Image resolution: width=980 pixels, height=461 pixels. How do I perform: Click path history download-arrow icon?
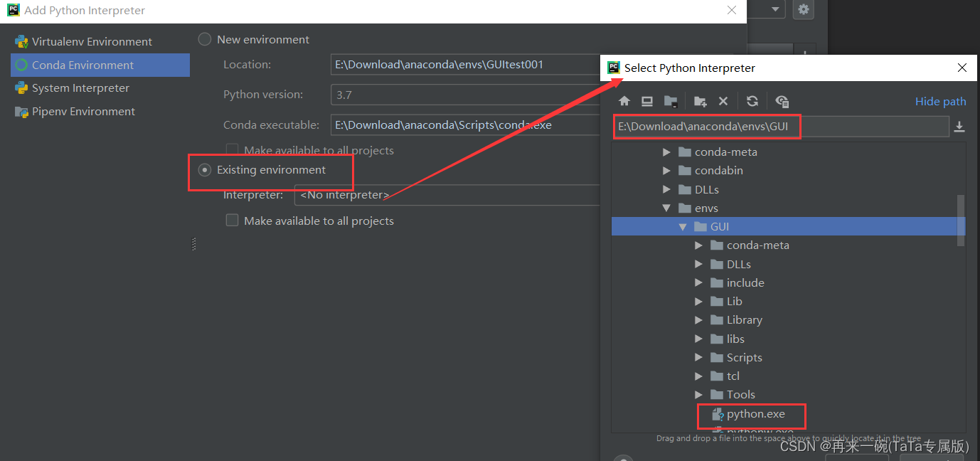tap(959, 127)
